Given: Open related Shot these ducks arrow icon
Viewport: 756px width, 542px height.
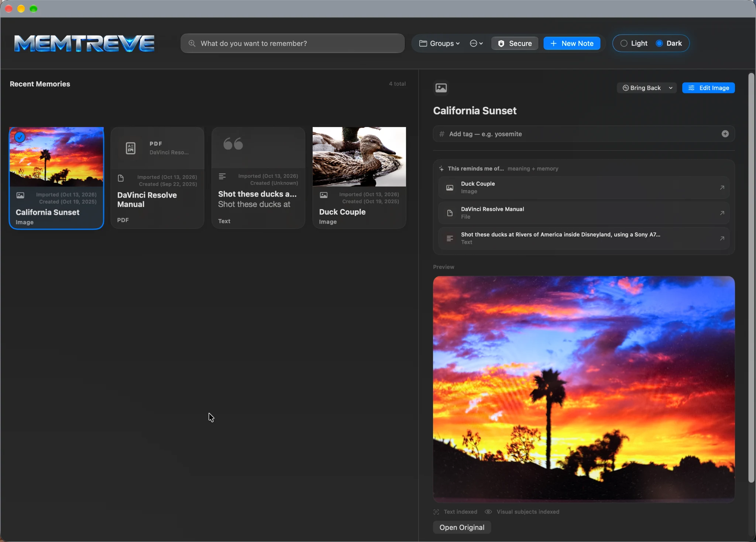Looking at the screenshot, I should (722, 239).
